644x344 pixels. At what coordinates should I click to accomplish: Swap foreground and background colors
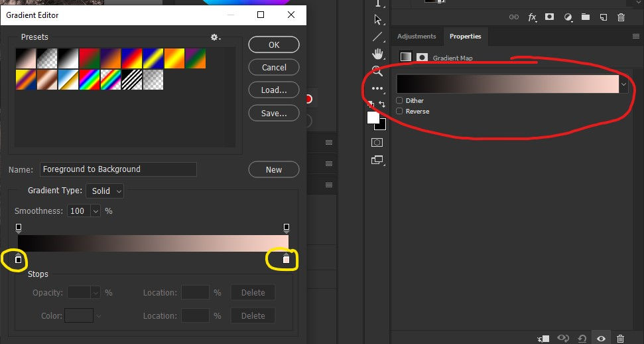(x=382, y=104)
